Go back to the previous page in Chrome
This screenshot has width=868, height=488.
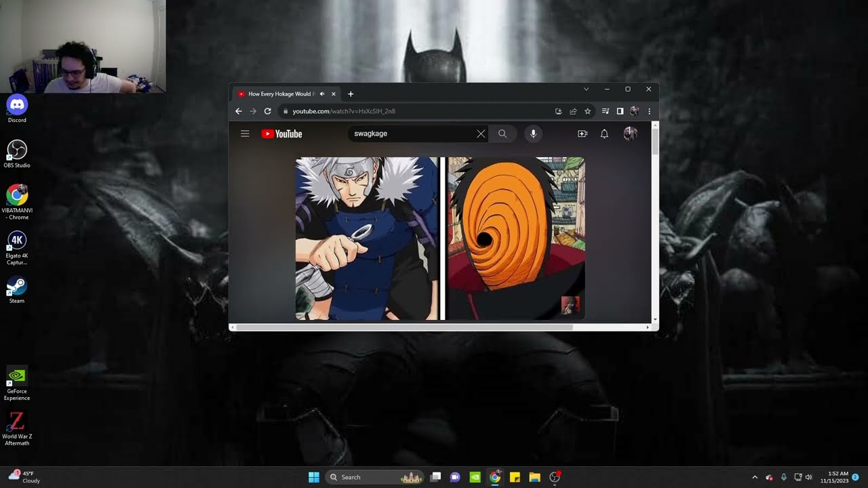(x=238, y=111)
